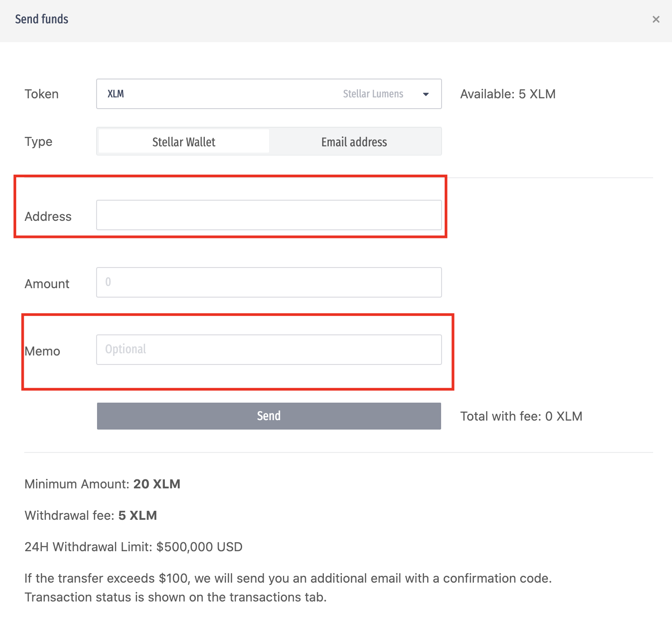Click the Address field label
672x632 pixels.
pos(48,217)
